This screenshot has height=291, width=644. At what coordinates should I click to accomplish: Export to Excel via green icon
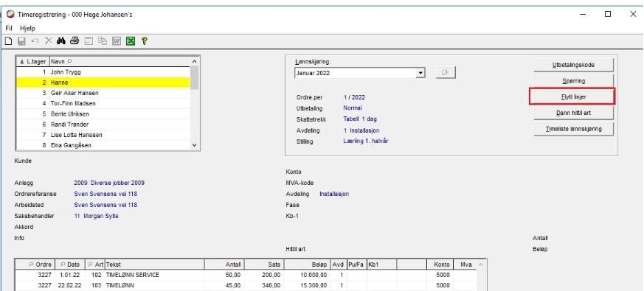pyautogui.click(x=131, y=41)
